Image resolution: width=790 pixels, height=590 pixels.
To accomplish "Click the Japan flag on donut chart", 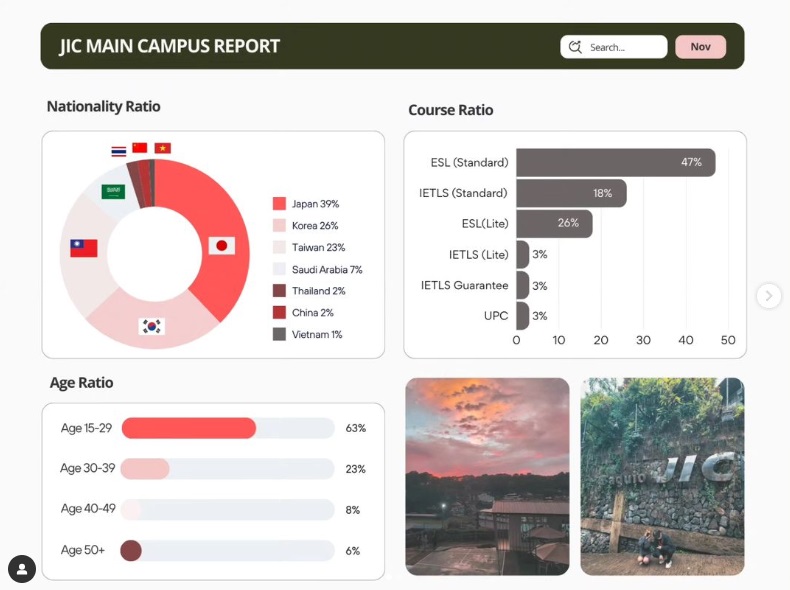I will [221, 246].
